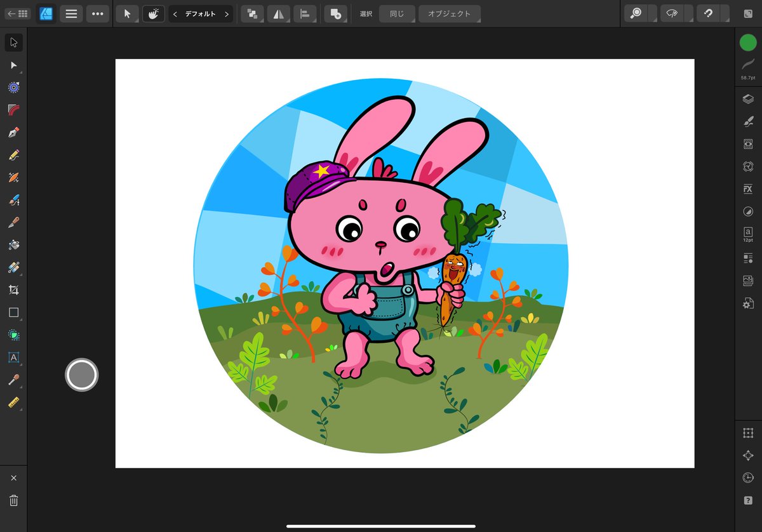Open the hamburger document menu
Image resolution: width=762 pixels, height=532 pixels.
71,13
